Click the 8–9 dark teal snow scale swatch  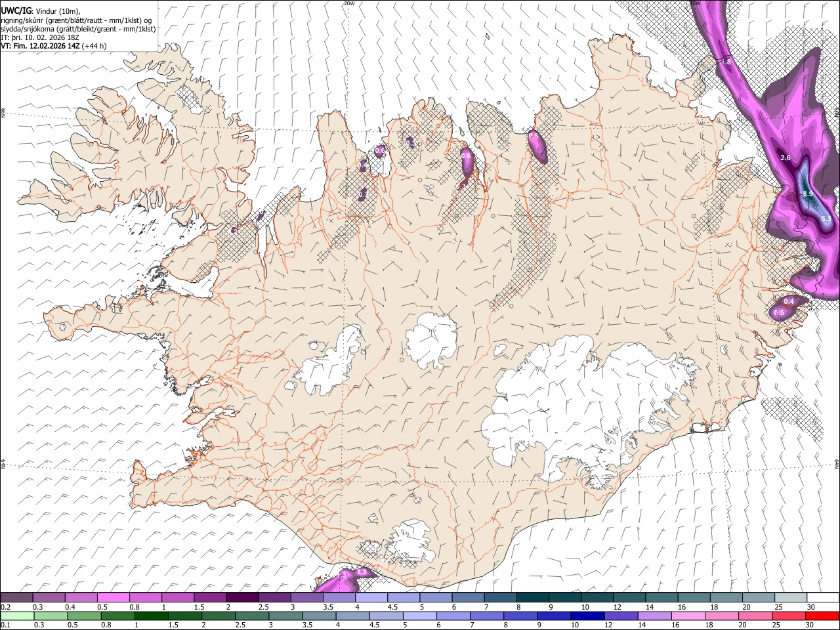[532, 598]
